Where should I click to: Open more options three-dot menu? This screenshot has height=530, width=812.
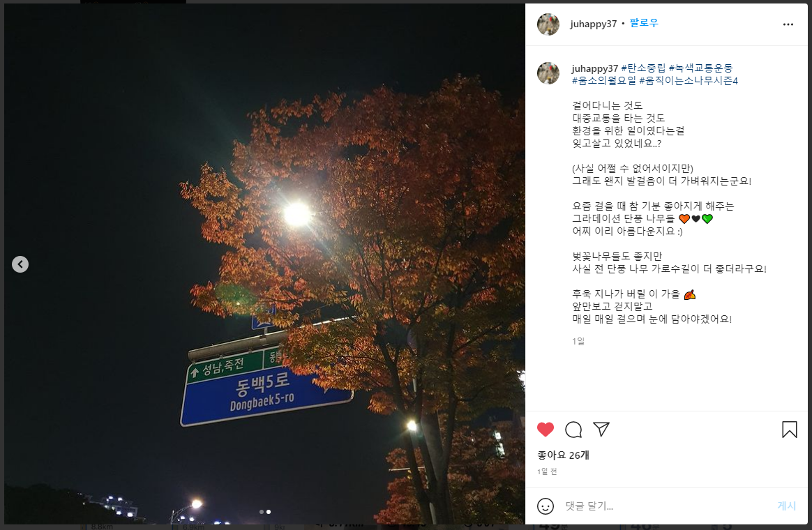(788, 24)
